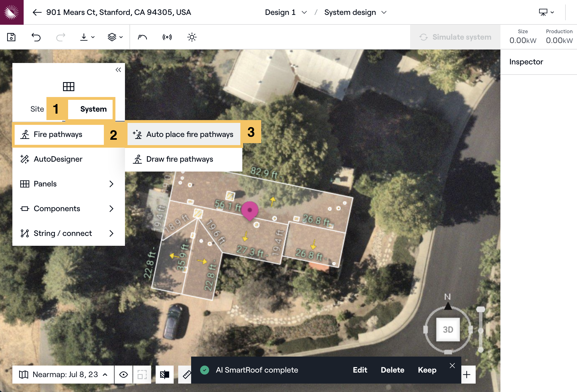577x392 pixels.
Task: Toggle the hidden-layers flag button
Action: [165, 375]
